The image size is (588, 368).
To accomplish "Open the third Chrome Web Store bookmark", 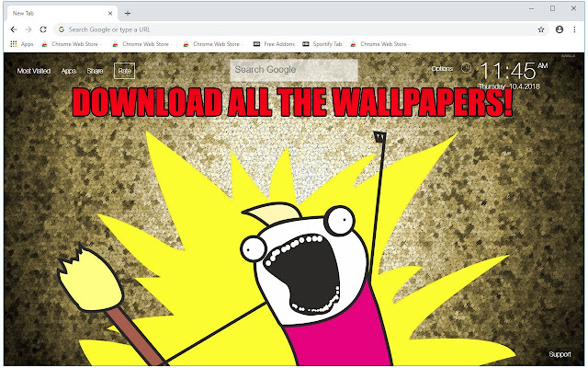I will 213,44.
